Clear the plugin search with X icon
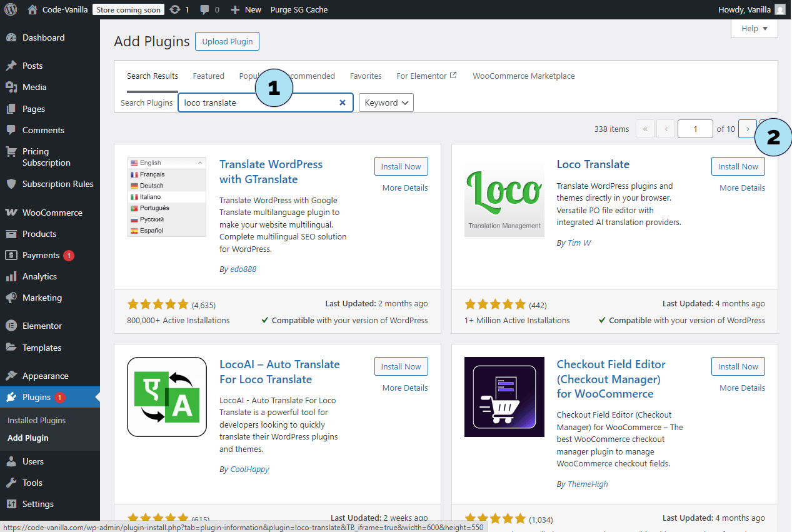 343,103
